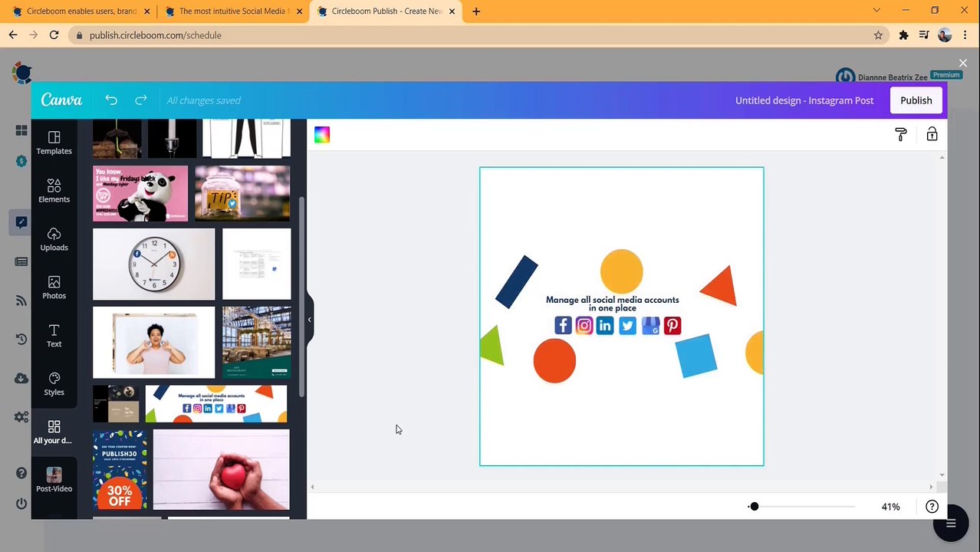Click the Circleboom sidebar help icon
Viewport: 980px width, 552px height.
[21, 472]
